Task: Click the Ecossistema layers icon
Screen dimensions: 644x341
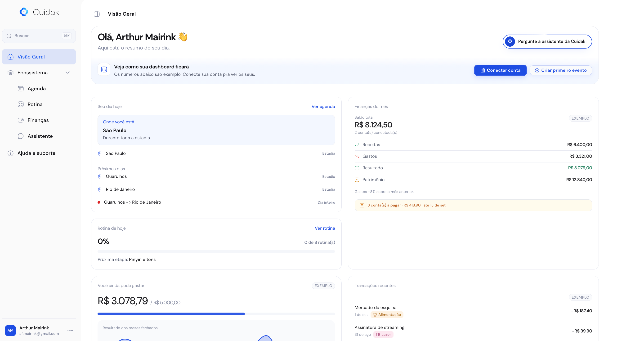Action: point(10,72)
